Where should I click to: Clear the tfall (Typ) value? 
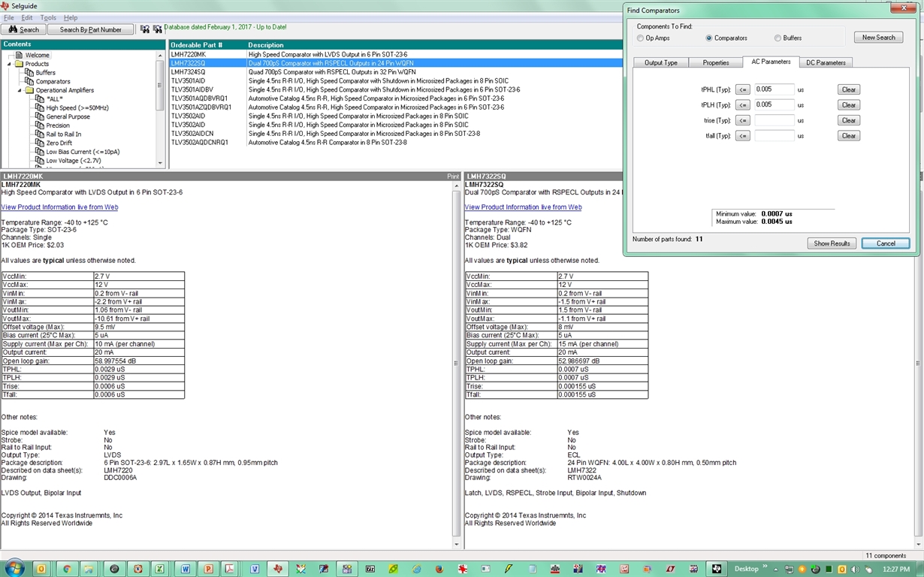click(849, 136)
